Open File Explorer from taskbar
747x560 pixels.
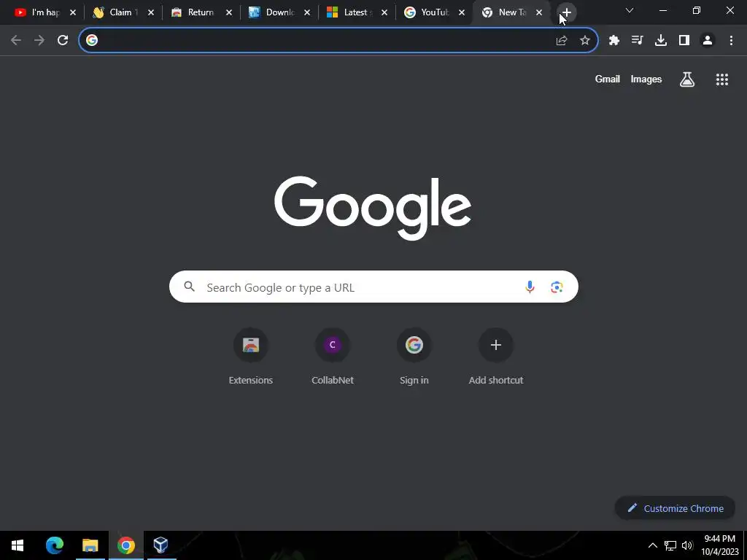(90, 545)
